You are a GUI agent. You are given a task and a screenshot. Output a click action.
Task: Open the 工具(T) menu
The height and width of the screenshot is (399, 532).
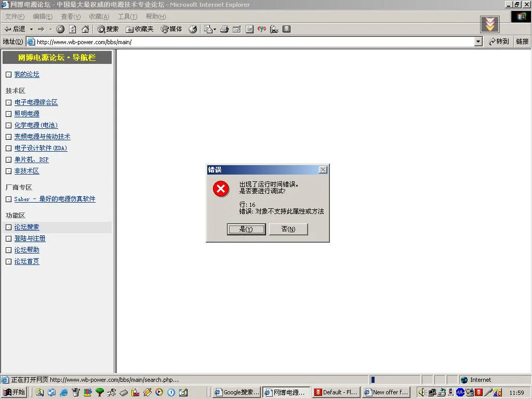click(x=127, y=17)
